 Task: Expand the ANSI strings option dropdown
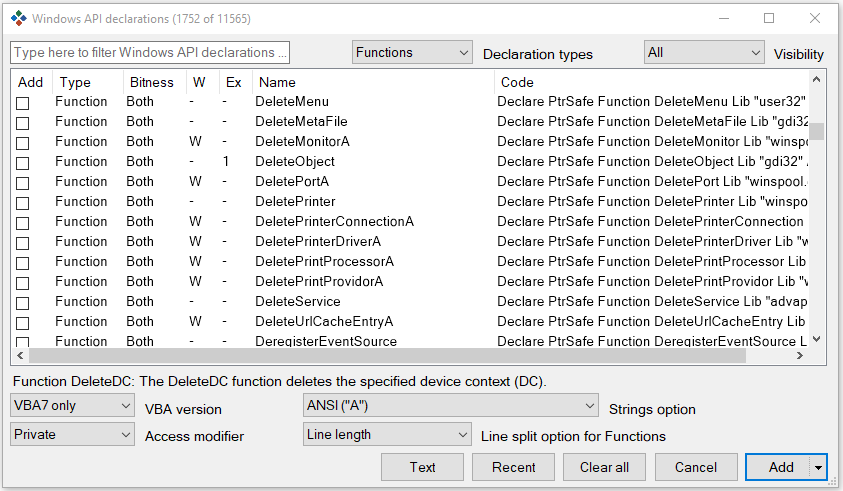pos(451,405)
